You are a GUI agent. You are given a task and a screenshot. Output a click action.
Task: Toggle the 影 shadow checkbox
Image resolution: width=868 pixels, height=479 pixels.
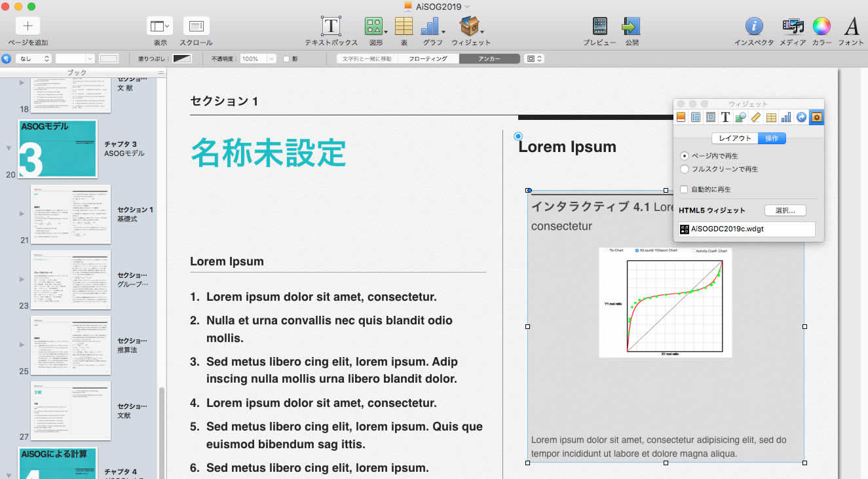click(286, 59)
